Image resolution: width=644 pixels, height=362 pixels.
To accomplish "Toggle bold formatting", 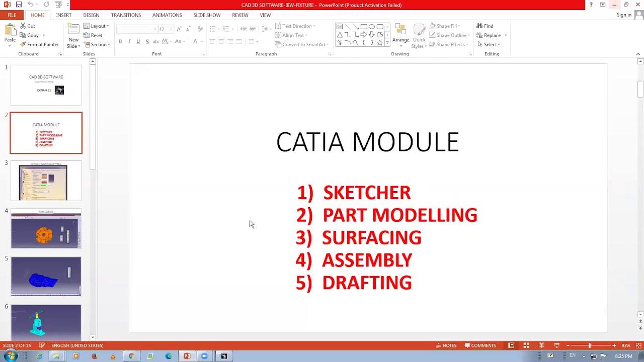I will (120, 41).
